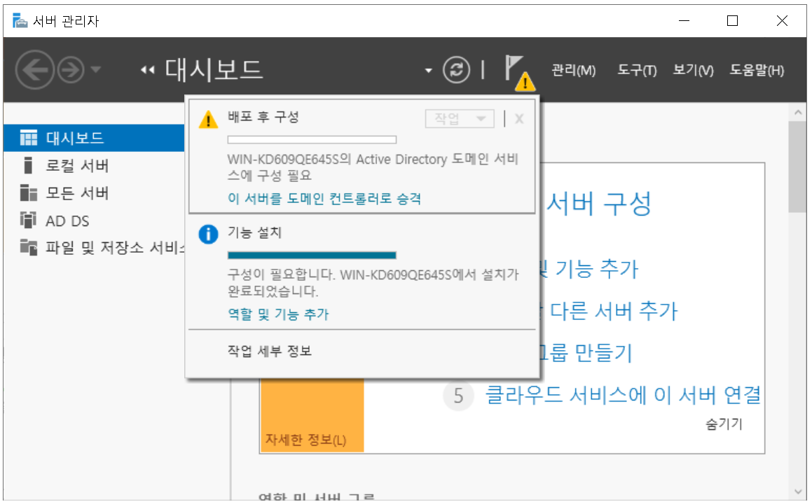The width and height of the screenshot is (812, 504).
Task: Click the AD DS icon in sidebar
Action: click(29, 220)
